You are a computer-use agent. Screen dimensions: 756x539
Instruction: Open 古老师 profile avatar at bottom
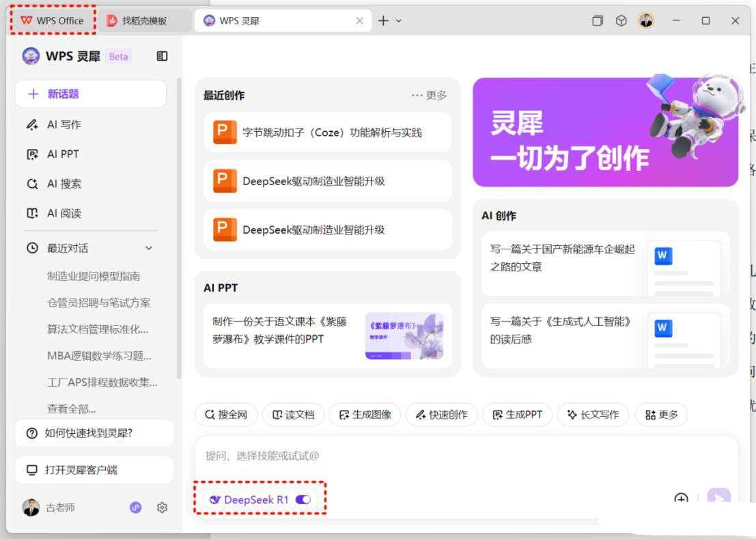[x=31, y=507]
